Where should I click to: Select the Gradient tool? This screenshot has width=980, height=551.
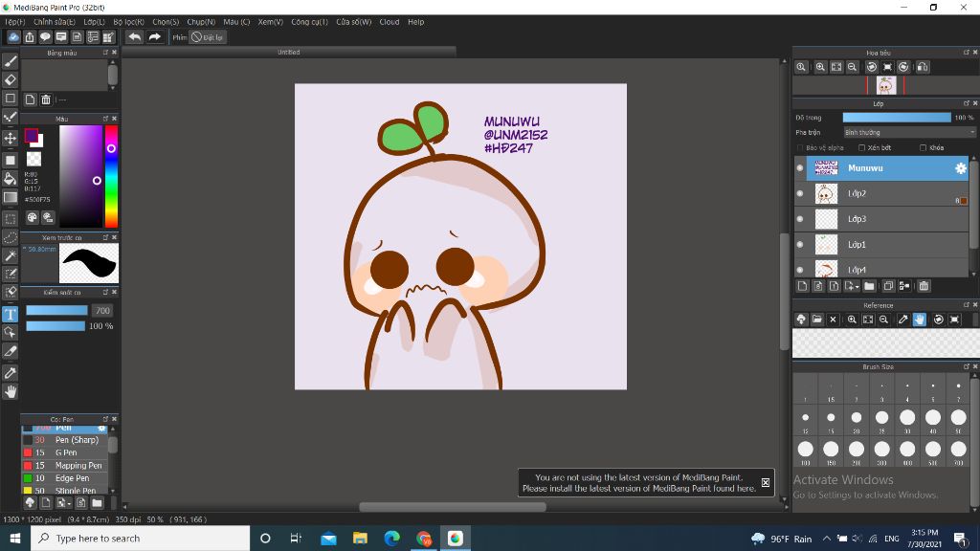point(10,197)
